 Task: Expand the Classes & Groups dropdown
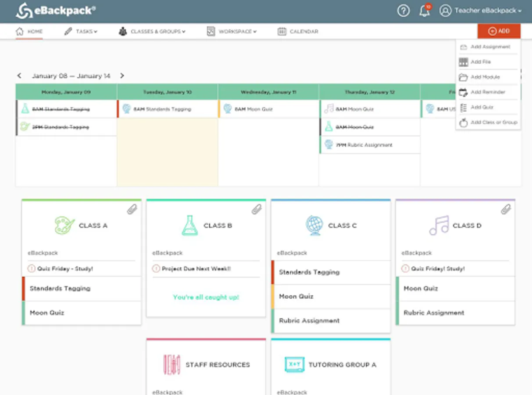tap(183, 32)
